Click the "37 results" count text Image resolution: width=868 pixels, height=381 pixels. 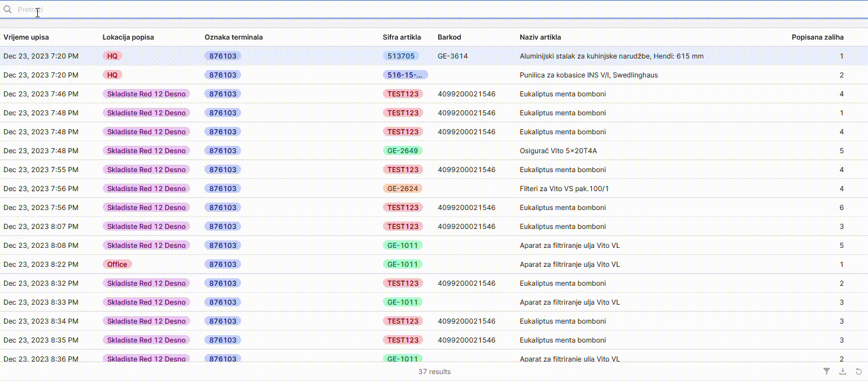(x=435, y=372)
